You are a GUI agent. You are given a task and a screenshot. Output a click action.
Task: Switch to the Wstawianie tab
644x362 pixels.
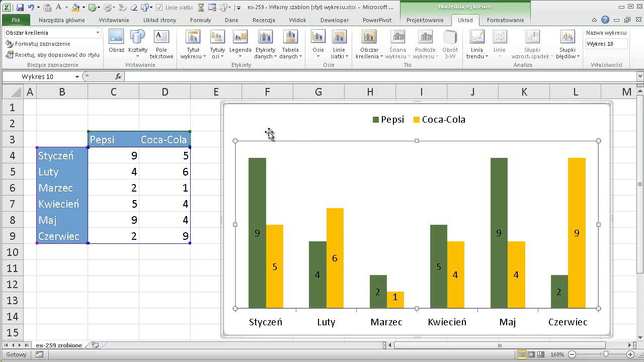(x=114, y=20)
